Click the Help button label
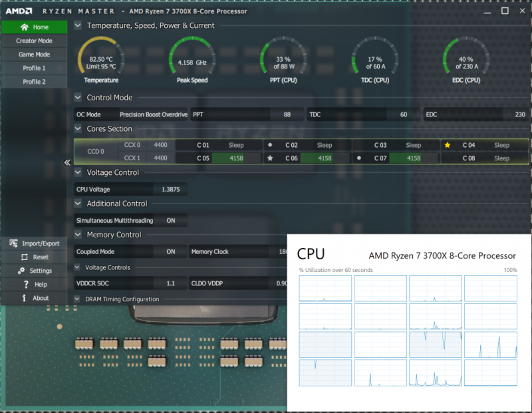 [41, 285]
